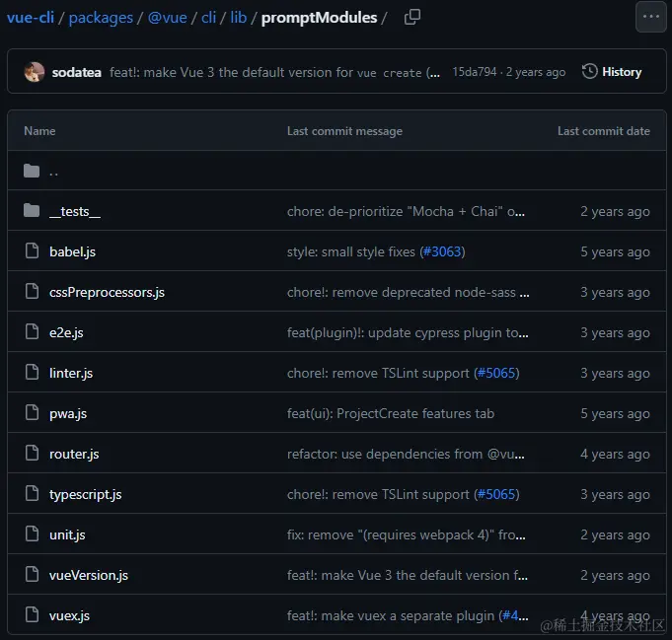The image size is (672, 640).
Task: Expand the truncated commit message ellipsis
Action: (x=433, y=72)
